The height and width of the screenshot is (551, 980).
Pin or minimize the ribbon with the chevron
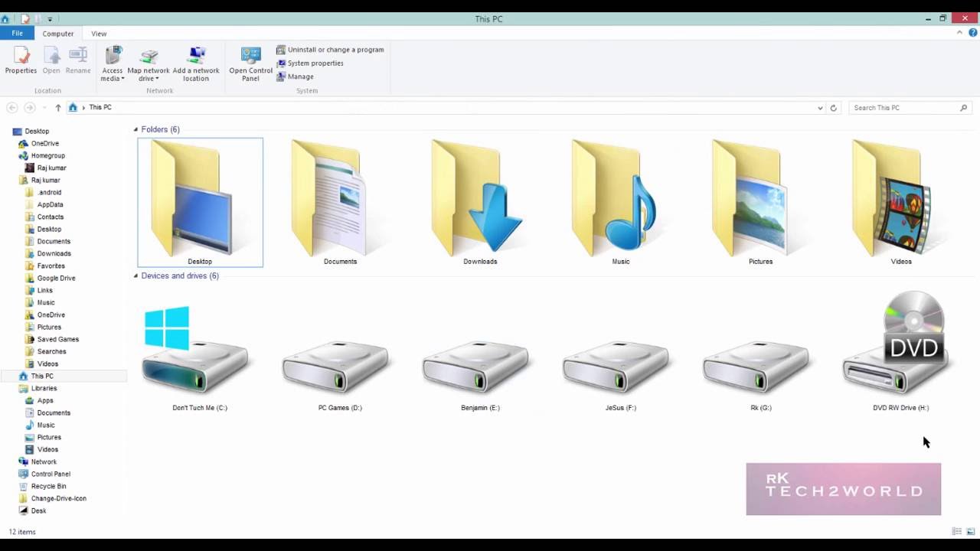tap(959, 33)
